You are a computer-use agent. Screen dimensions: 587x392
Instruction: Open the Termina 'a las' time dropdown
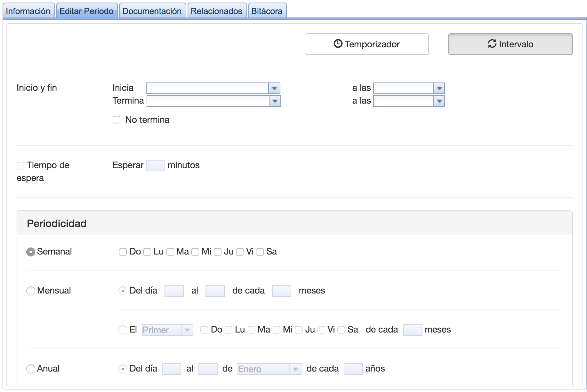point(439,101)
